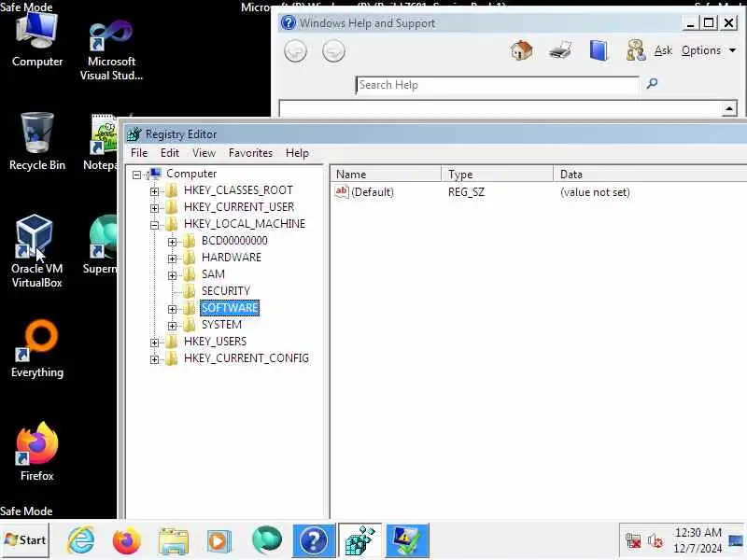Viewport: 747px width, 560px height.
Task: Click the Help window scroll up arrow
Action: 729,108
